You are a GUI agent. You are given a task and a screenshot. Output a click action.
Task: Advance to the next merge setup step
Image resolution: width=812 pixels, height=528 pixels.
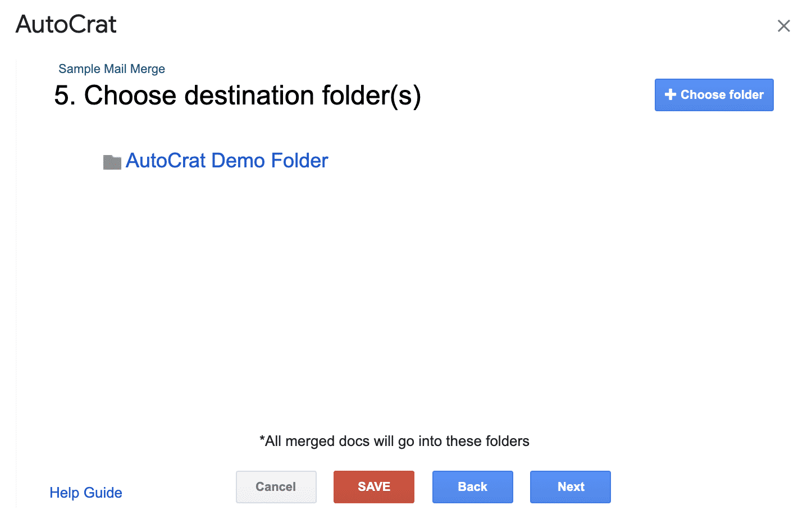570,486
